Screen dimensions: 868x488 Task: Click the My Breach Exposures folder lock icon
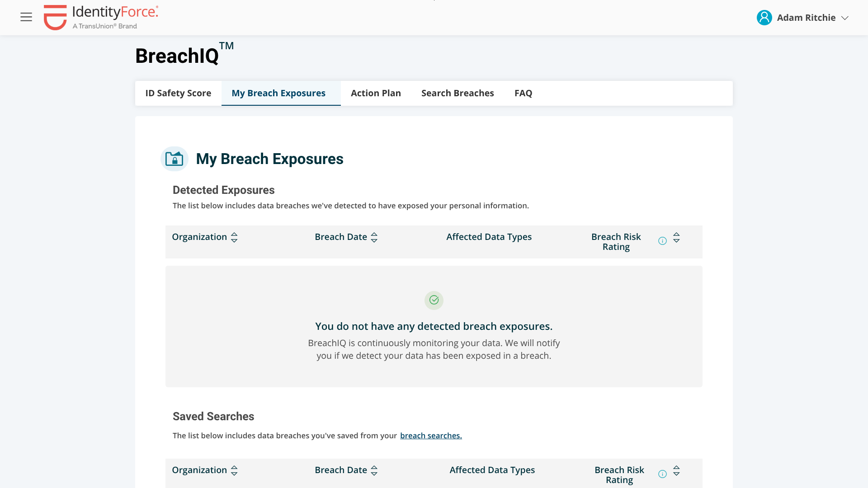pyautogui.click(x=175, y=159)
